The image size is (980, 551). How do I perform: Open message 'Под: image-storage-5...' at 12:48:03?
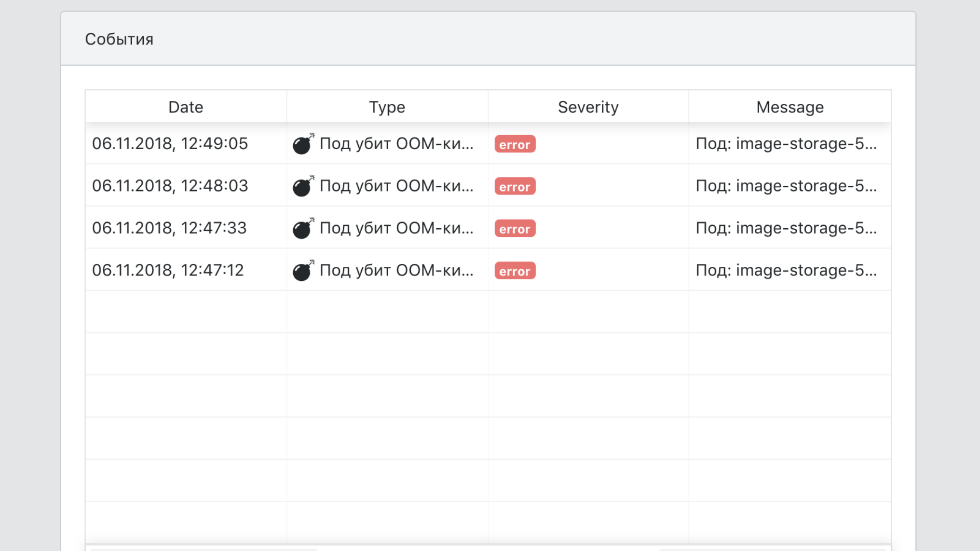click(x=786, y=186)
